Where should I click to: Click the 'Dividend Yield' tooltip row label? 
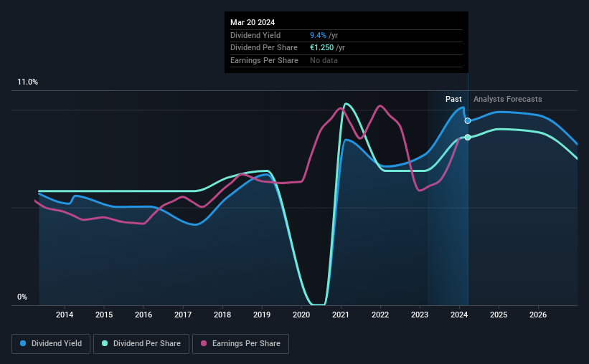[x=255, y=35]
